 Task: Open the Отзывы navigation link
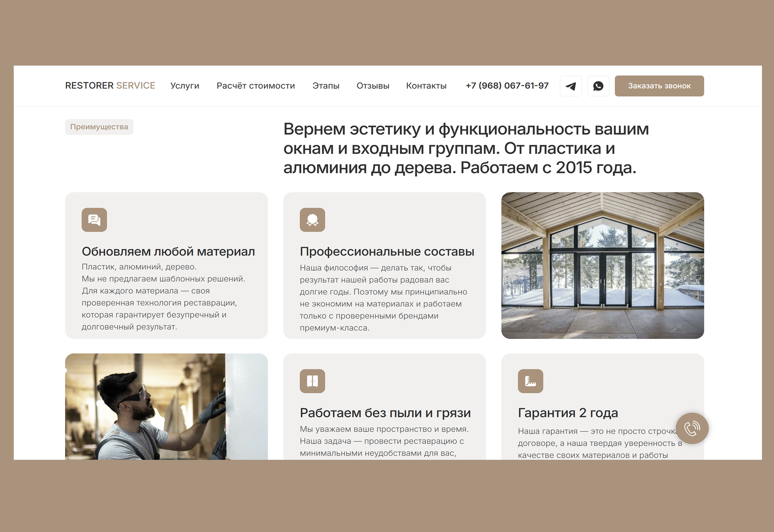(x=373, y=86)
